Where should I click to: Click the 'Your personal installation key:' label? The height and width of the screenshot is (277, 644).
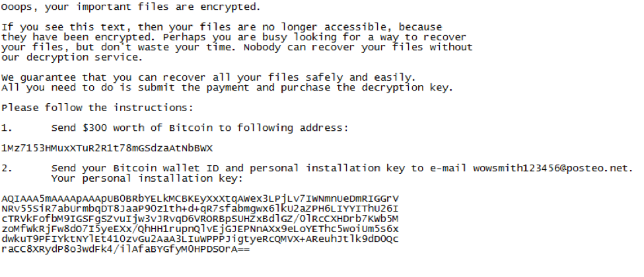(147, 178)
